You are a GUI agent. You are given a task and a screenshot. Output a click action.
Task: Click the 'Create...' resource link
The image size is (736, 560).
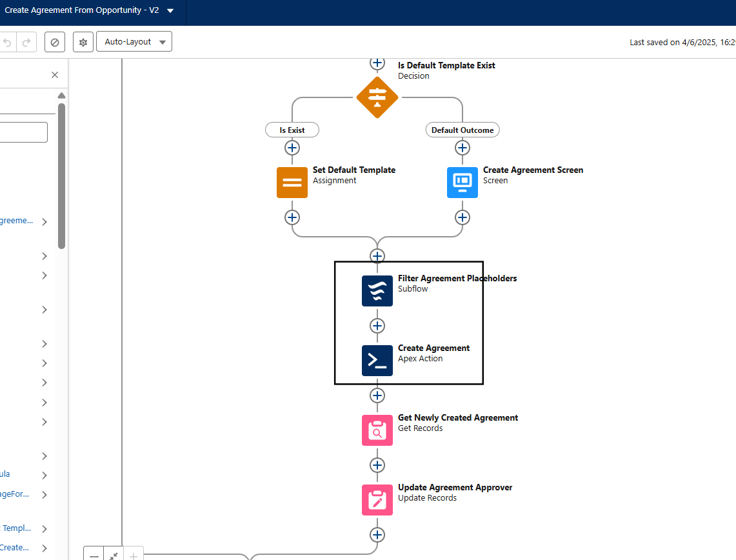click(x=15, y=547)
